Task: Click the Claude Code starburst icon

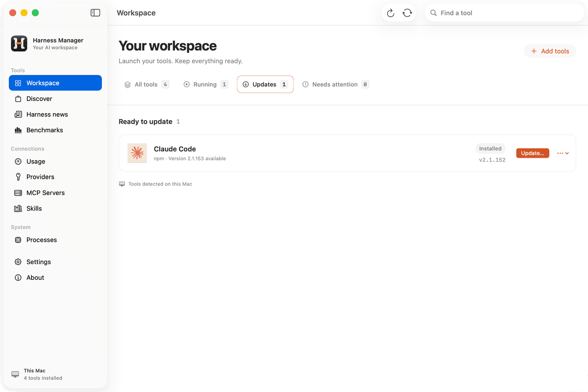Action: [137, 153]
